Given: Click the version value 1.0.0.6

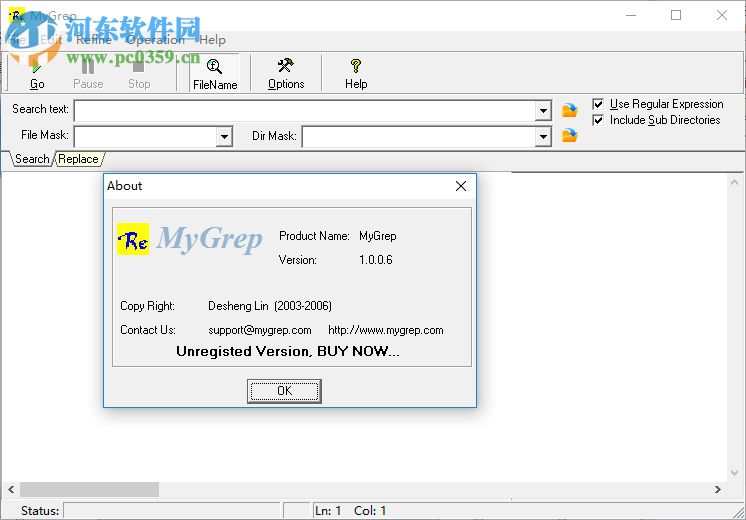Looking at the screenshot, I should (x=376, y=260).
